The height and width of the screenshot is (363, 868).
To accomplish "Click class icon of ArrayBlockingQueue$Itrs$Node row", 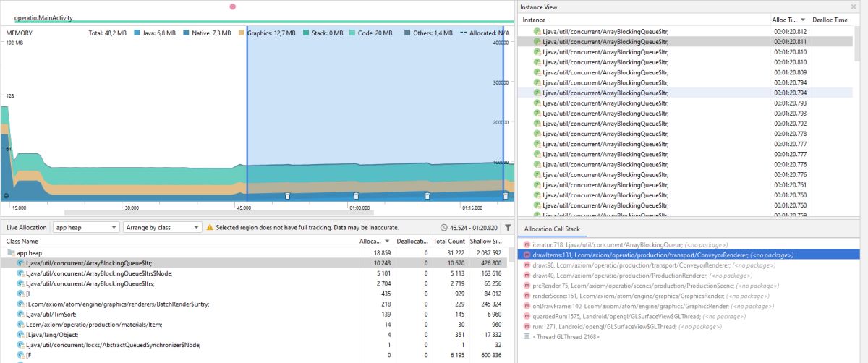I will coord(20,273).
